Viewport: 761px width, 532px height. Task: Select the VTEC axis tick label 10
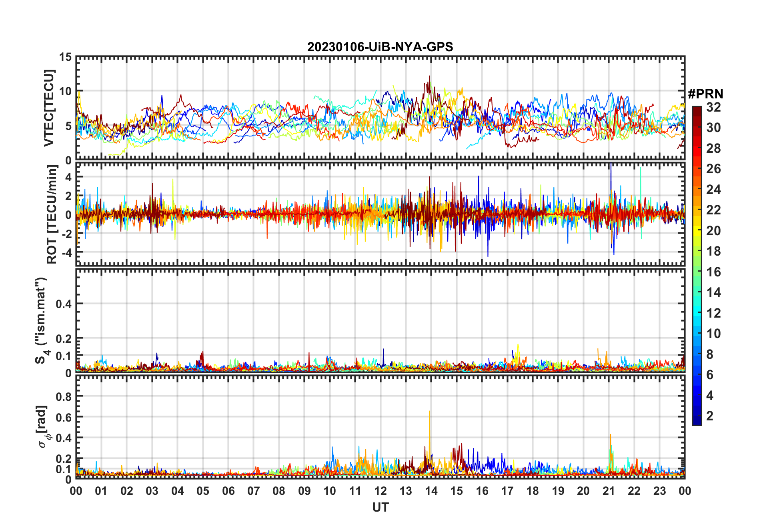point(66,91)
